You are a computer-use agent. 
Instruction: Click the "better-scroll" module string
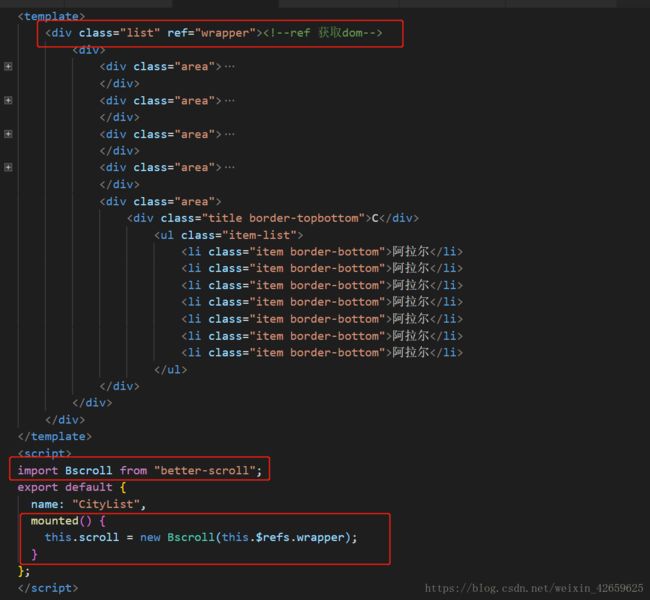[x=205, y=471]
